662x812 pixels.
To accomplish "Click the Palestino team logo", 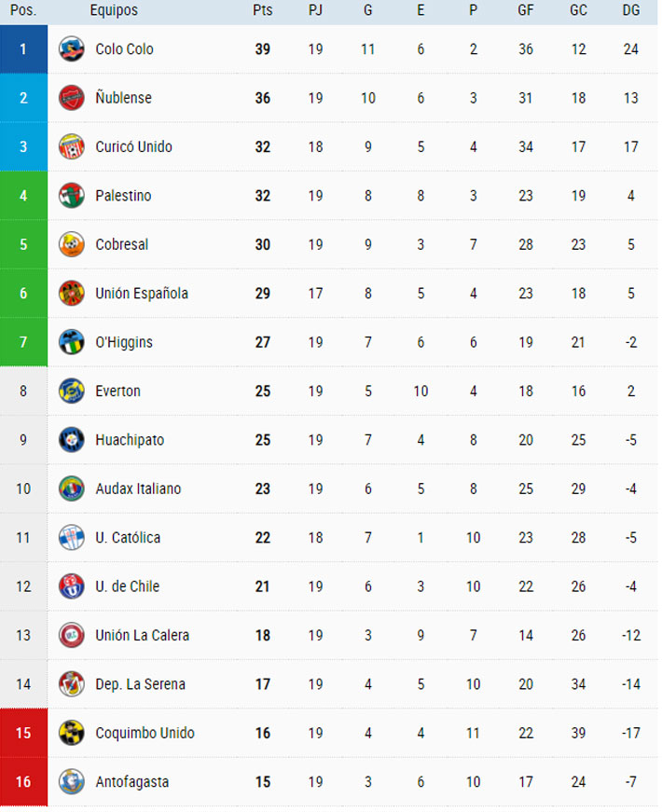I will pos(71,196).
